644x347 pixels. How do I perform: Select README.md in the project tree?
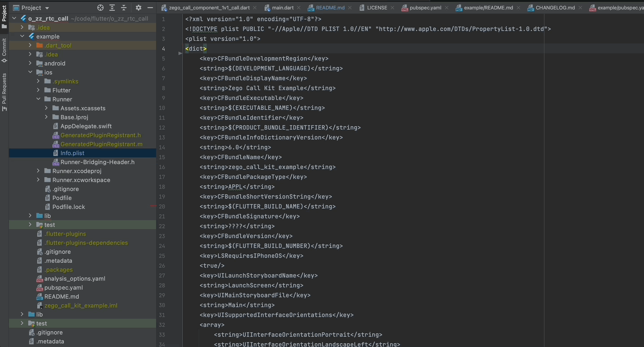pyautogui.click(x=61, y=296)
